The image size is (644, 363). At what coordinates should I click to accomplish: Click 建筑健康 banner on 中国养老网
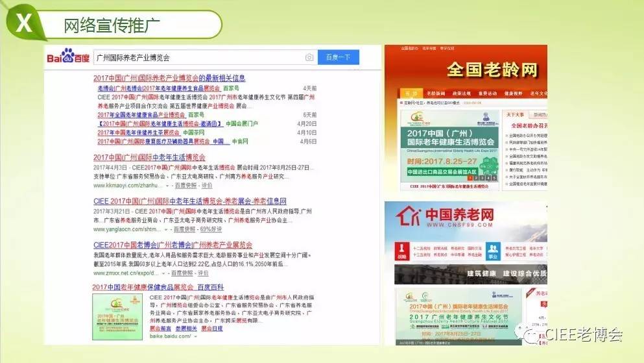tap(471, 274)
